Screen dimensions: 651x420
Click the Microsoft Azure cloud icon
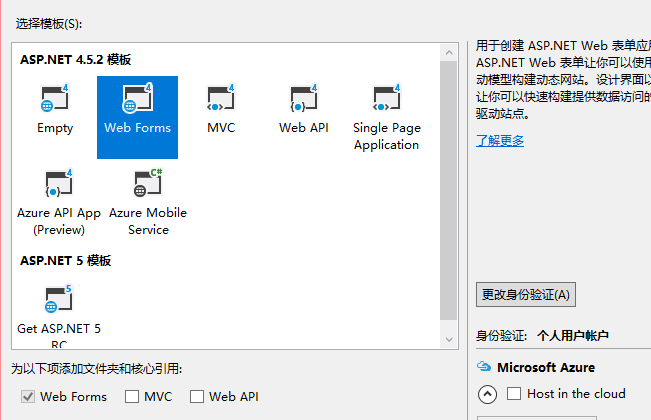[x=484, y=366]
